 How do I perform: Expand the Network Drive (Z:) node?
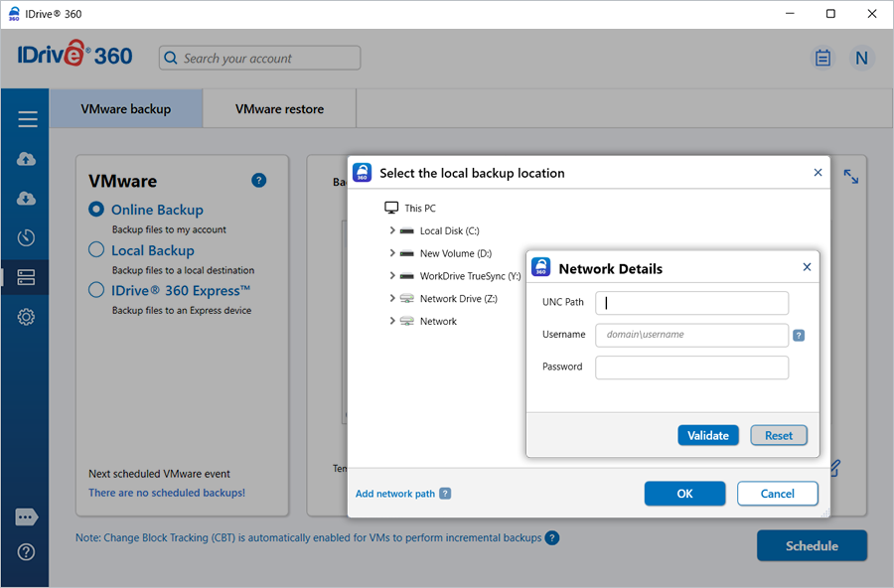[x=392, y=298]
